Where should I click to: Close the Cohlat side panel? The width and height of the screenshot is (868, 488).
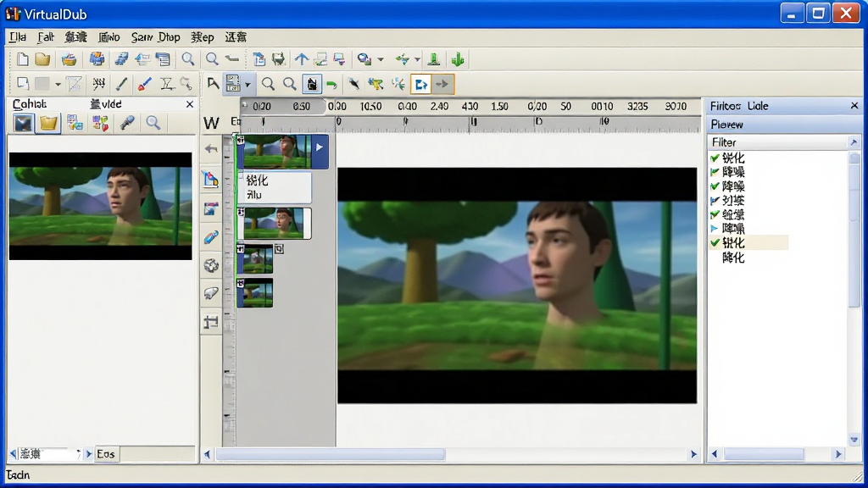click(190, 104)
